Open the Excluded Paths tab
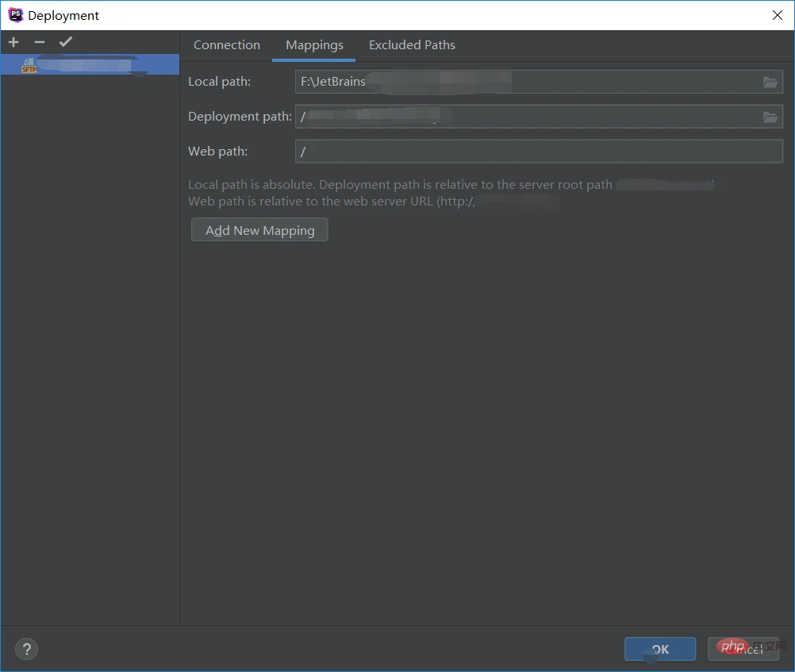The image size is (795, 672). coord(412,45)
